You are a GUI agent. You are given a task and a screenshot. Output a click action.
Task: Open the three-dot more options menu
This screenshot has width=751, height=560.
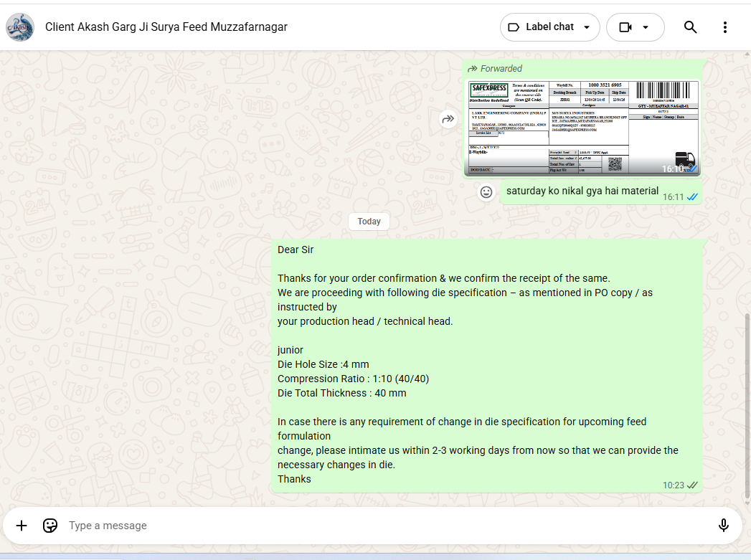(x=724, y=27)
